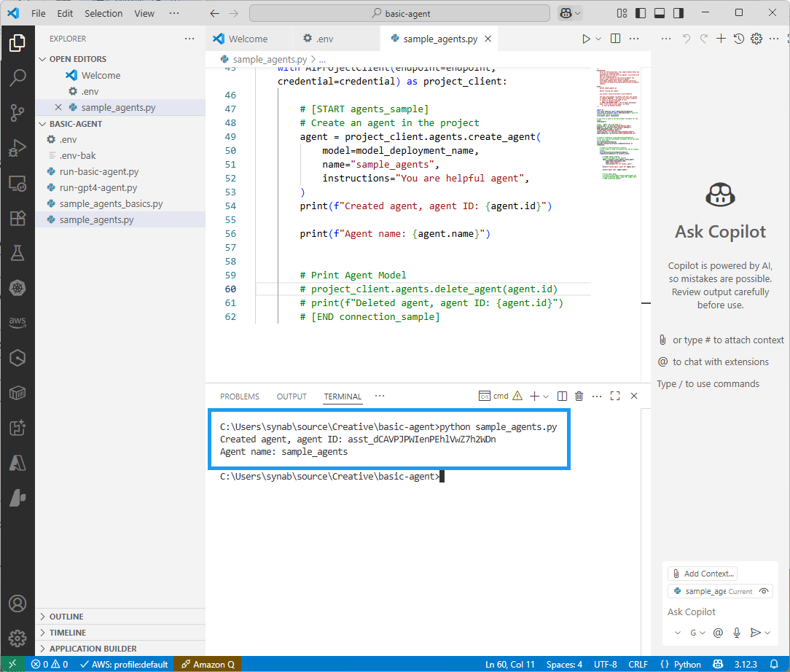Open the Source Control view

point(17,112)
